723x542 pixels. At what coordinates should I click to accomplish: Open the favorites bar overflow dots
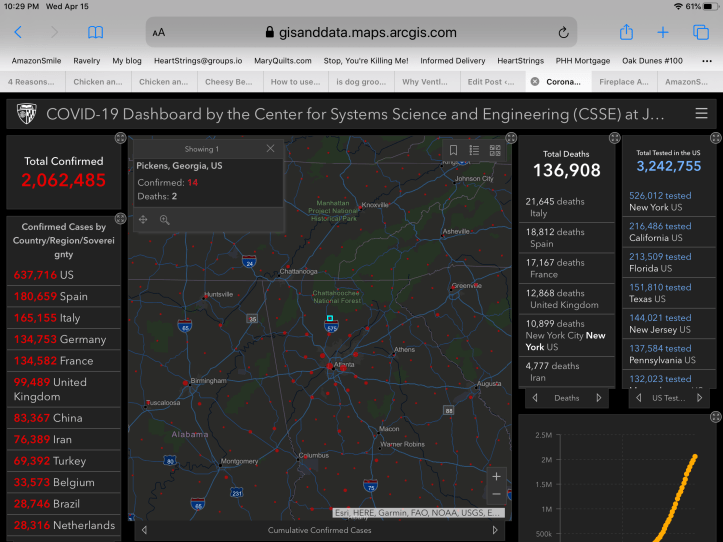706,61
